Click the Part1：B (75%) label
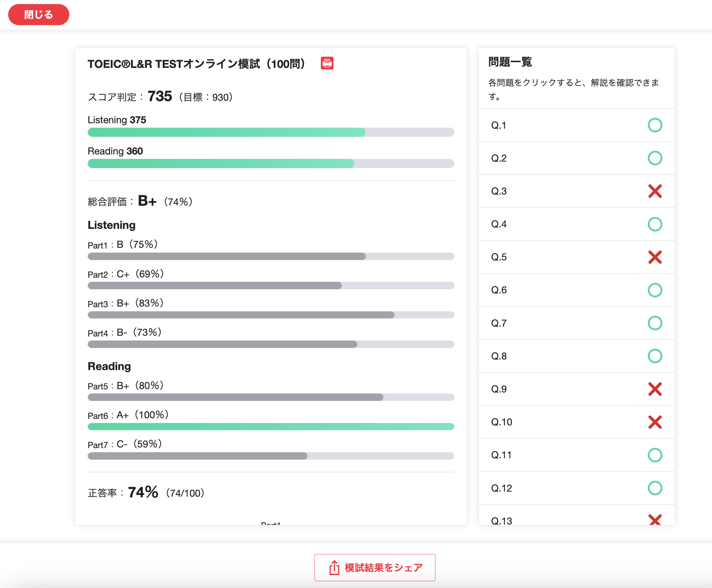Screen dimensions: 712x588 point(123,244)
